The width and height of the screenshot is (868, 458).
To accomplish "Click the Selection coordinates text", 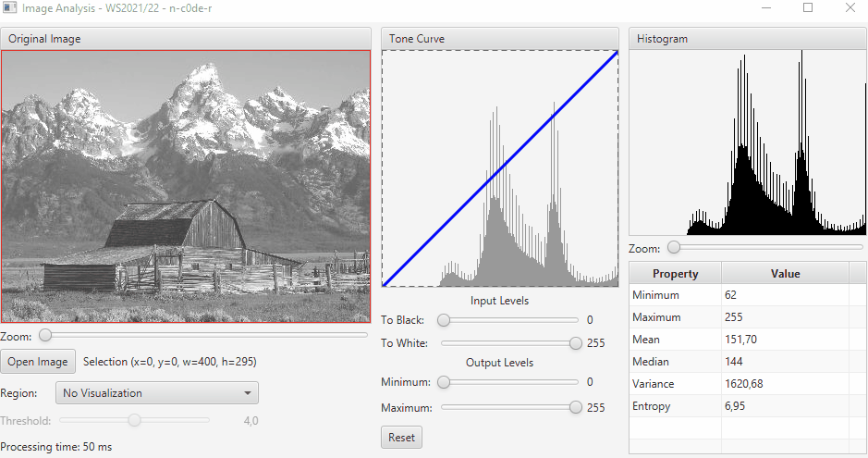I will point(169,362).
